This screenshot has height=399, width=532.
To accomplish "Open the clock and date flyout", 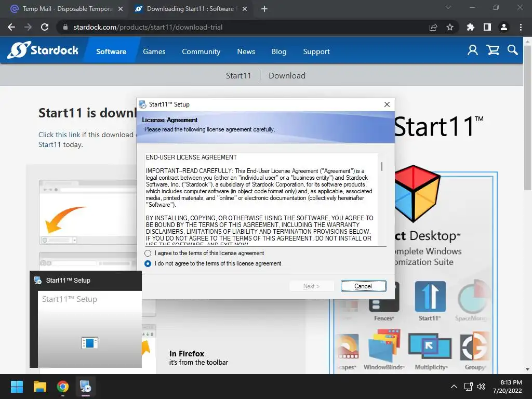I will tap(507, 387).
